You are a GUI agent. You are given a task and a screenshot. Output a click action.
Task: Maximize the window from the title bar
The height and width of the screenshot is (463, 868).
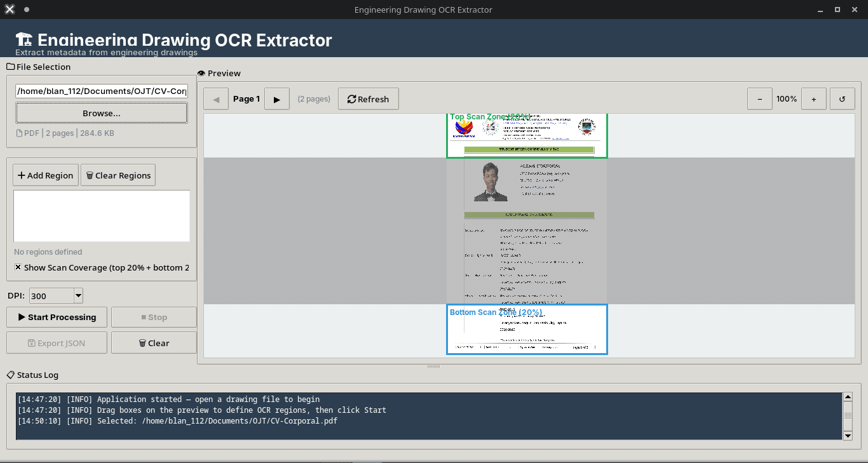(x=837, y=10)
